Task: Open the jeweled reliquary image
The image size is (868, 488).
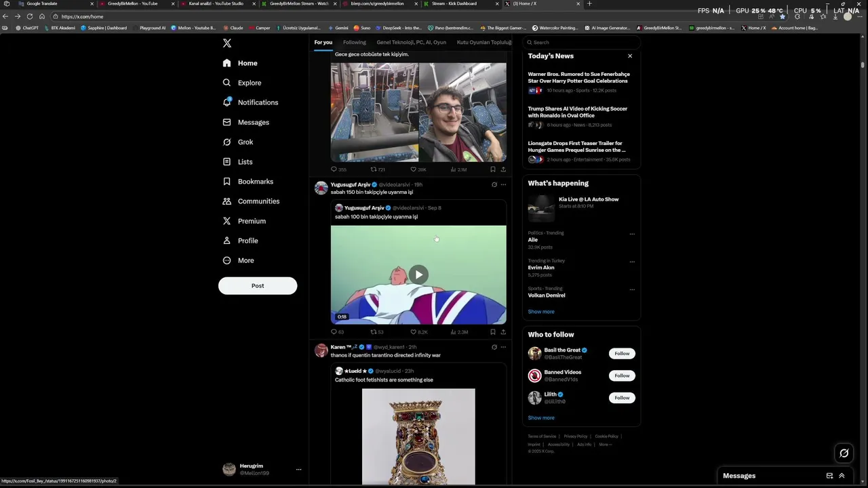Action: click(x=418, y=436)
